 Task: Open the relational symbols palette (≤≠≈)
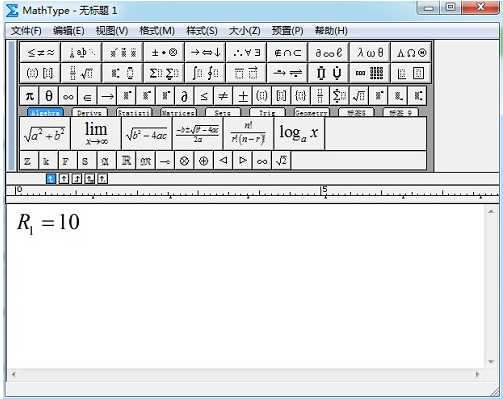pos(40,52)
